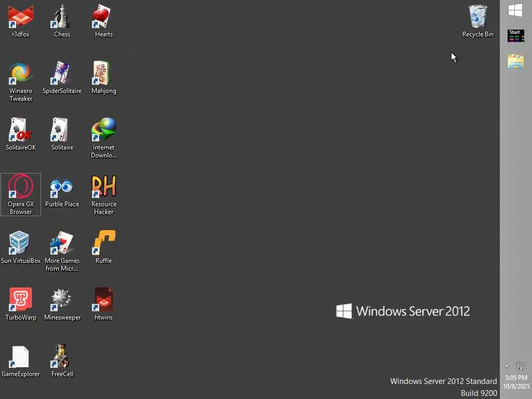The width and height of the screenshot is (532, 399).
Task: Open File Explorer from the taskbar
Action: (516, 62)
